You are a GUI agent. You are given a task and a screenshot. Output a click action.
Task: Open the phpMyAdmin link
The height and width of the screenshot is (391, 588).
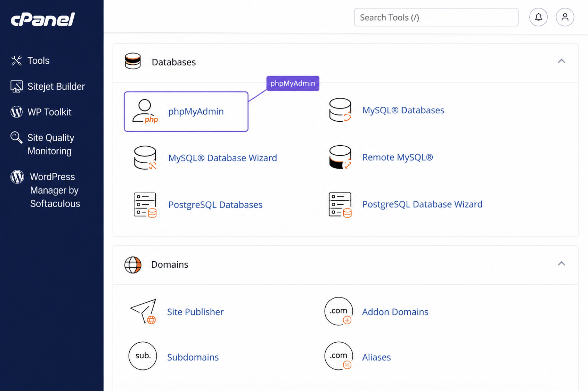[x=196, y=112]
